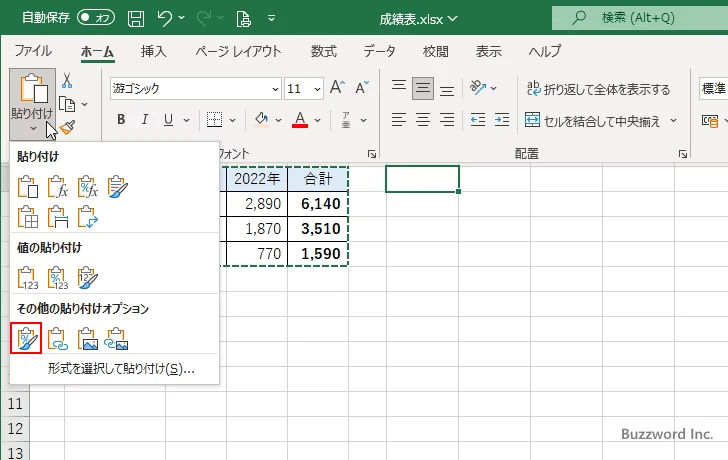Click 形式を選択して貼り付け(S)... menu item
Screen dimensions: 728x460
pyautogui.click(x=121, y=369)
